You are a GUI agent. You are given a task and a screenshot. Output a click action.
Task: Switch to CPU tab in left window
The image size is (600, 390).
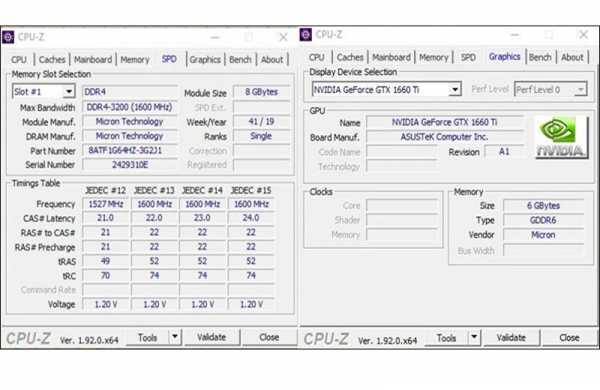point(19,60)
